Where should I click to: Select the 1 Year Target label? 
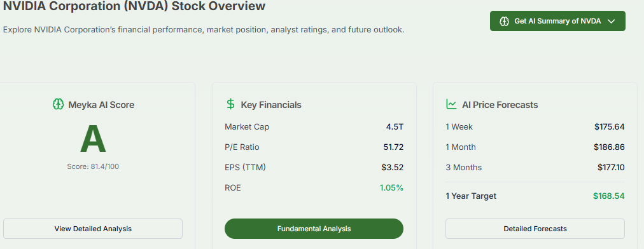tap(471, 196)
